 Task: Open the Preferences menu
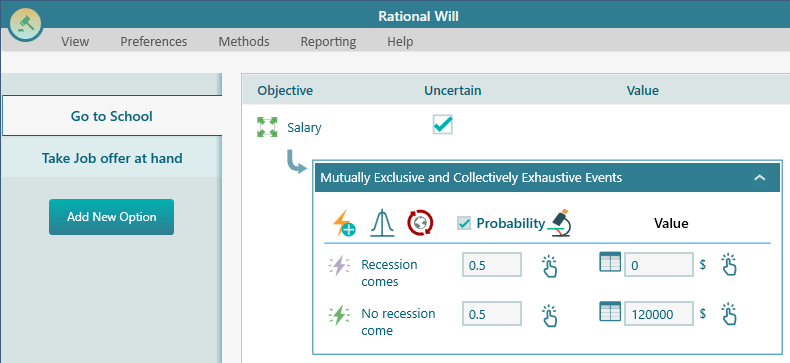154,41
